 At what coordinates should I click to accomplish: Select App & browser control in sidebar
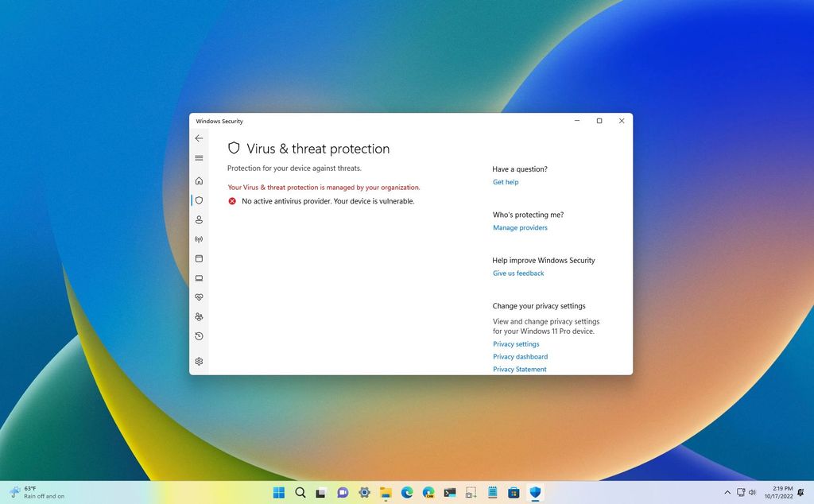tap(199, 258)
